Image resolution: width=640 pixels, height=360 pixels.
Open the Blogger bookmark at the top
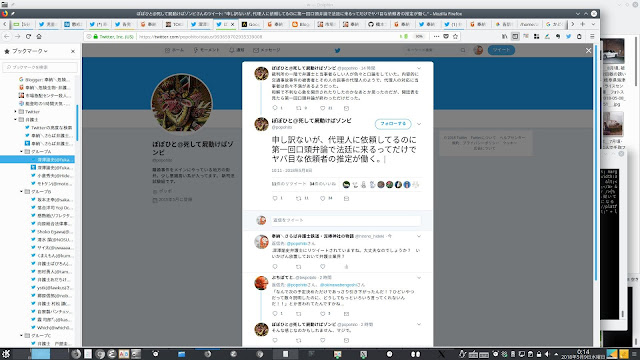point(44,80)
